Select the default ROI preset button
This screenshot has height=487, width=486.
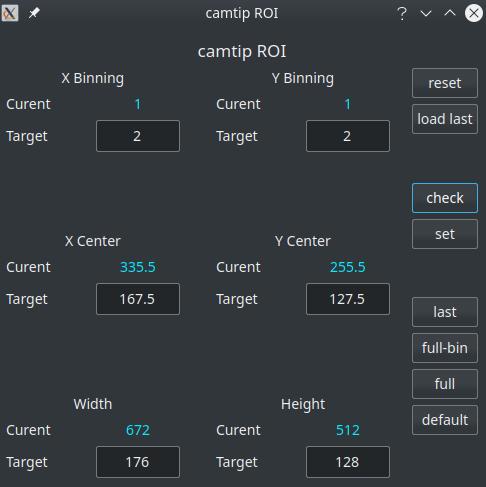point(445,420)
